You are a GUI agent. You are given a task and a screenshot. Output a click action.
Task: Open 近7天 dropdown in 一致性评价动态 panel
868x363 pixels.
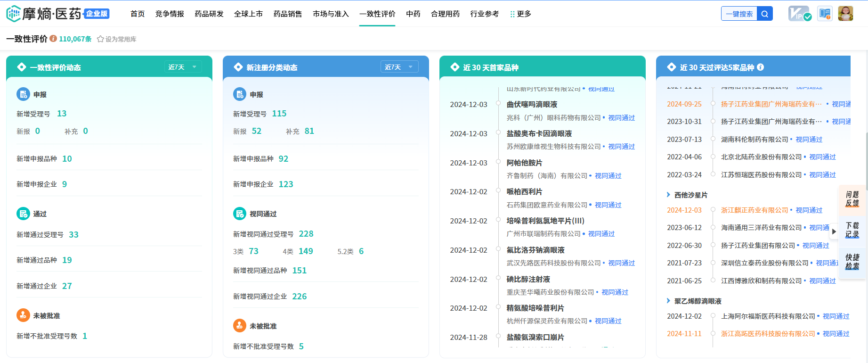(183, 67)
